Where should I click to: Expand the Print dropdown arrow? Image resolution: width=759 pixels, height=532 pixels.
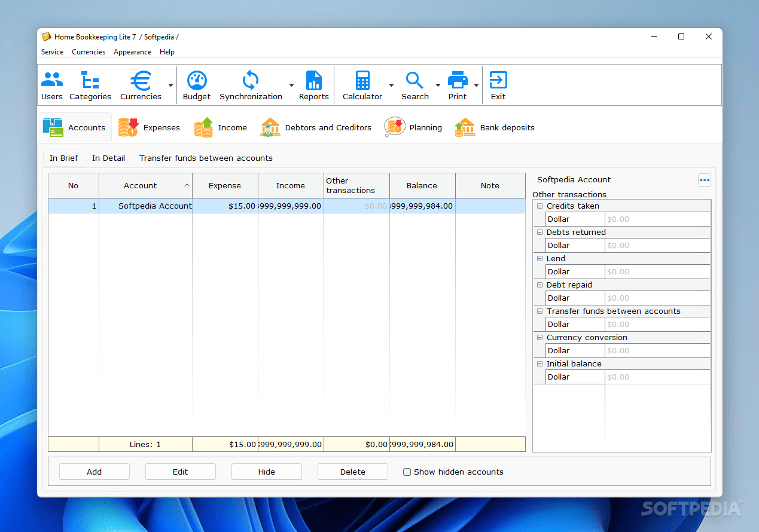pos(477,85)
